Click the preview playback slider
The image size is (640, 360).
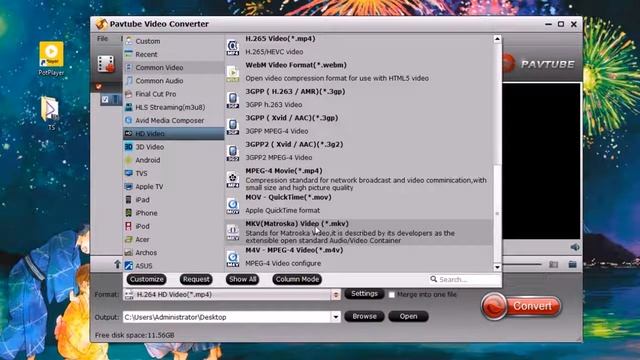point(522,264)
